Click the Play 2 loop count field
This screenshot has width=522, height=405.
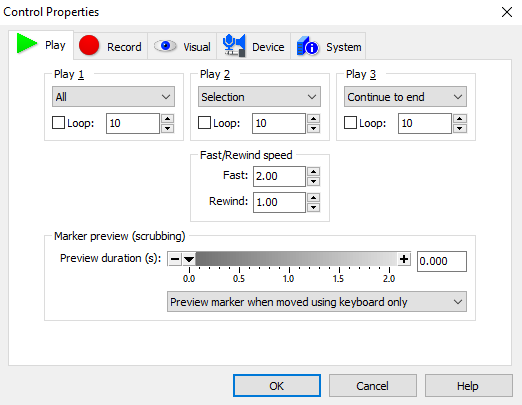point(279,123)
